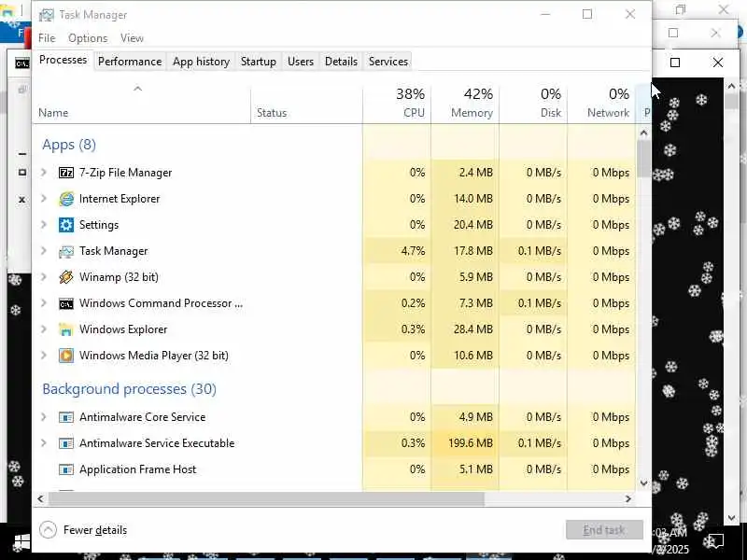This screenshot has height=560, width=747.
Task: Sort processes by Memory column
Action: click(x=465, y=104)
